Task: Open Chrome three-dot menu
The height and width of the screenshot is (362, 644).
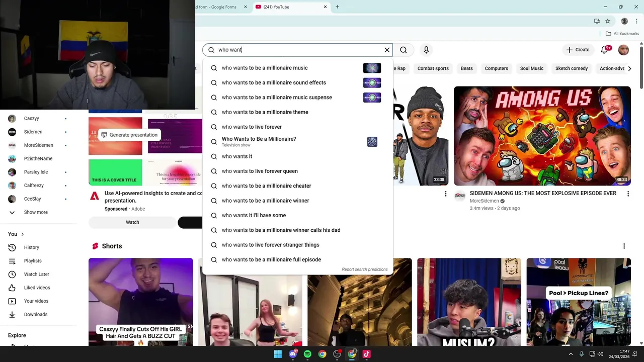Action: (636, 21)
